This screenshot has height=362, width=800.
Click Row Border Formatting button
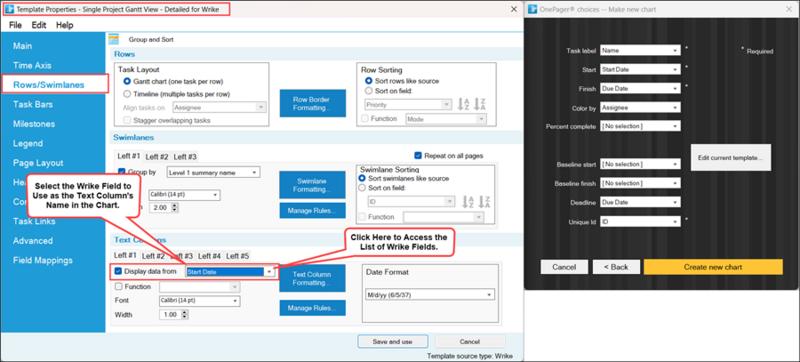pos(312,104)
